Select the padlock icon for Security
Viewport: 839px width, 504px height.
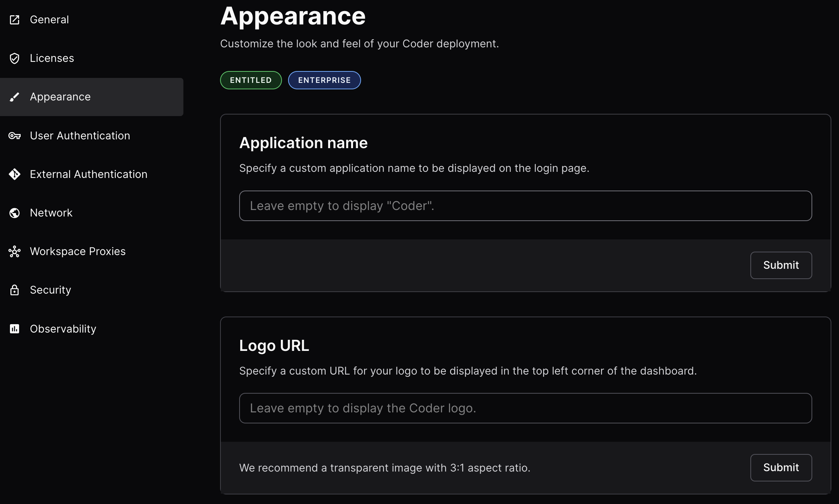click(15, 290)
